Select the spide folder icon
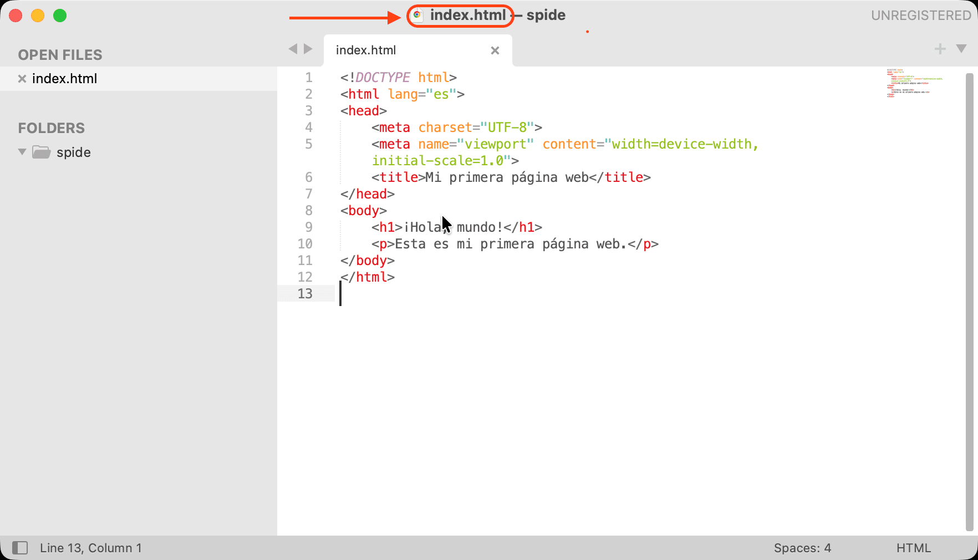The width and height of the screenshot is (978, 560). 42,152
